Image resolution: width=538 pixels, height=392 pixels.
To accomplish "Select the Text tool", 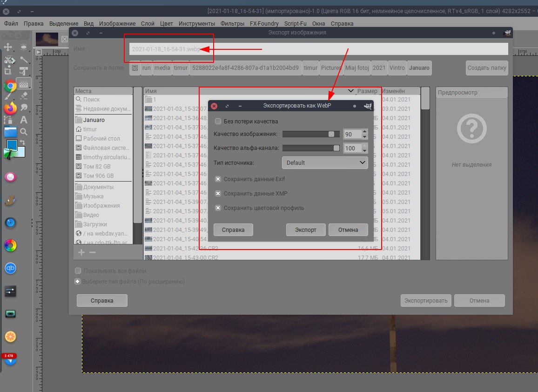I will (24, 120).
